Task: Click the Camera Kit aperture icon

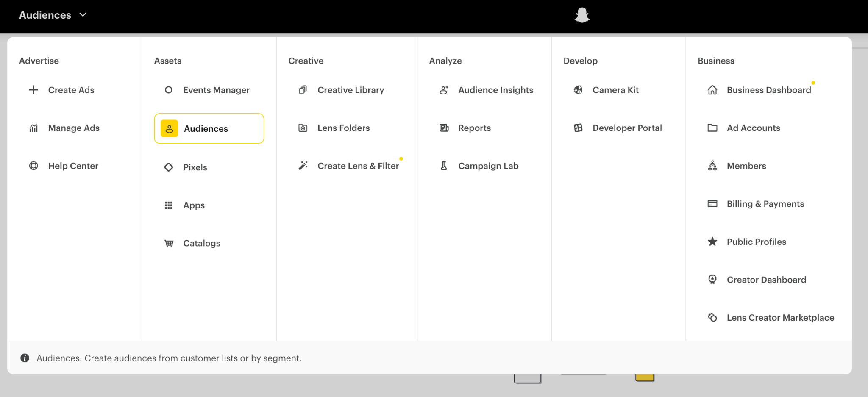Action: pos(578,90)
